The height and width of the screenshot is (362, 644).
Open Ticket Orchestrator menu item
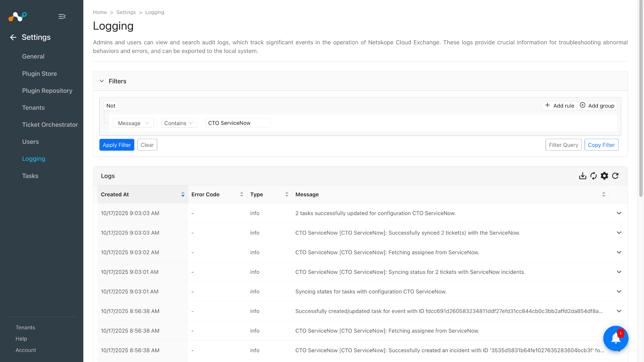pos(50,125)
